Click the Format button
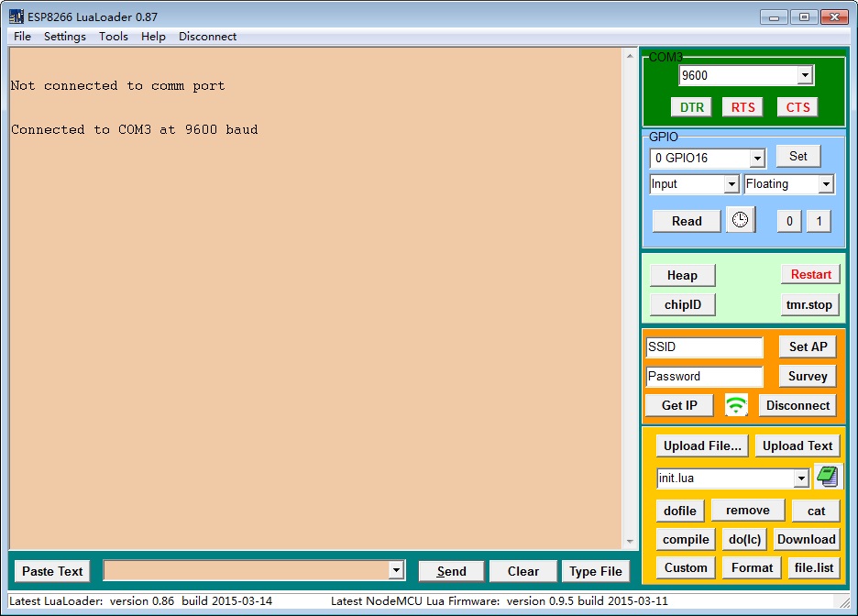The height and width of the screenshot is (616, 858). click(752, 567)
